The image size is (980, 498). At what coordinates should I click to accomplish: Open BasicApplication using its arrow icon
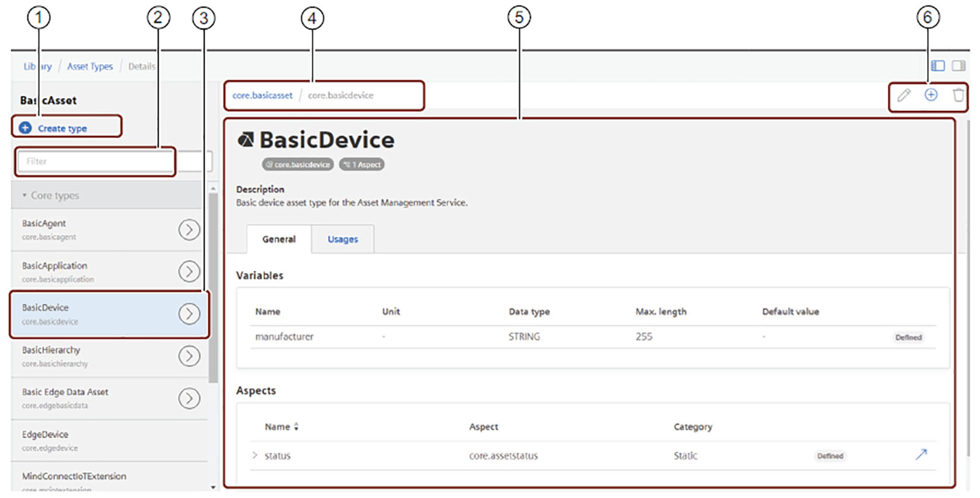(x=189, y=271)
